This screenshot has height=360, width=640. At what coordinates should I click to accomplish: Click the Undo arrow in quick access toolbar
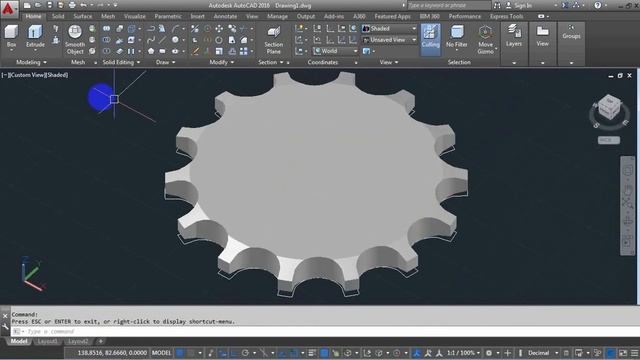click(84, 5)
